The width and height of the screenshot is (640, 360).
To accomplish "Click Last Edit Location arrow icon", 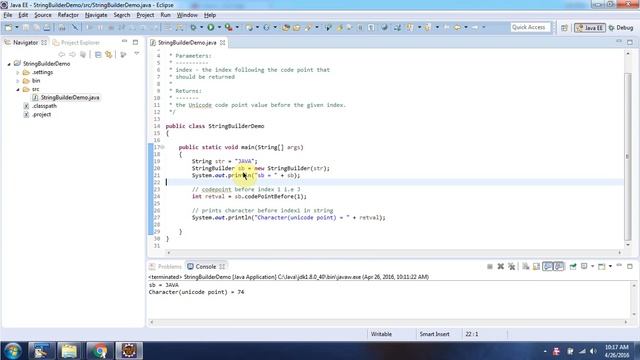I will [x=447, y=27].
